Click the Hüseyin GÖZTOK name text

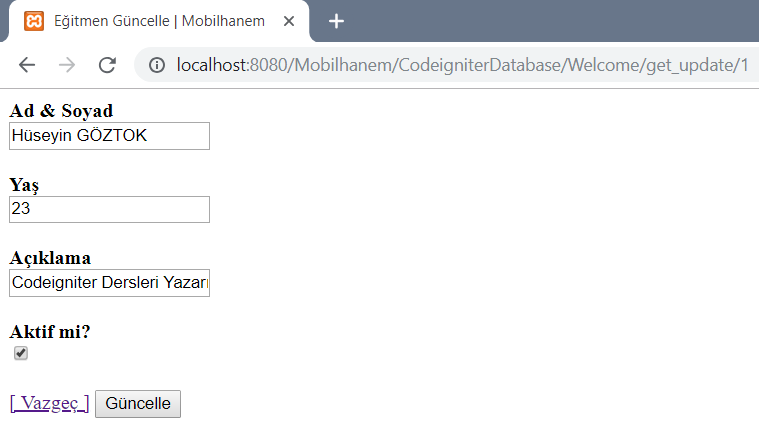click(79, 136)
